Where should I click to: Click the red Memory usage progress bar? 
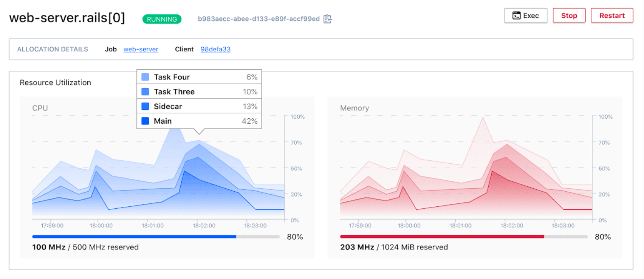click(442, 237)
